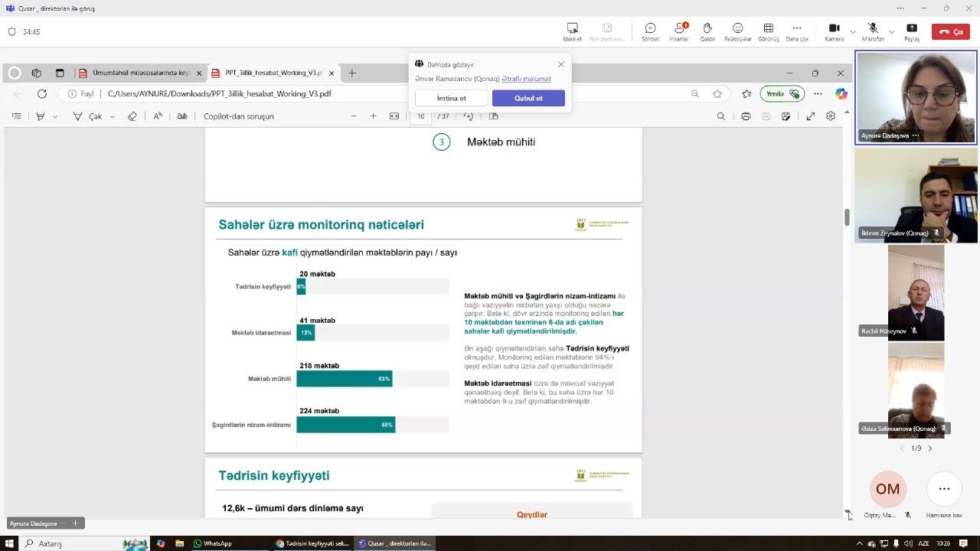This screenshot has height=551, width=980.
Task: Toggle the Mikrofon mute state
Action: point(872,31)
